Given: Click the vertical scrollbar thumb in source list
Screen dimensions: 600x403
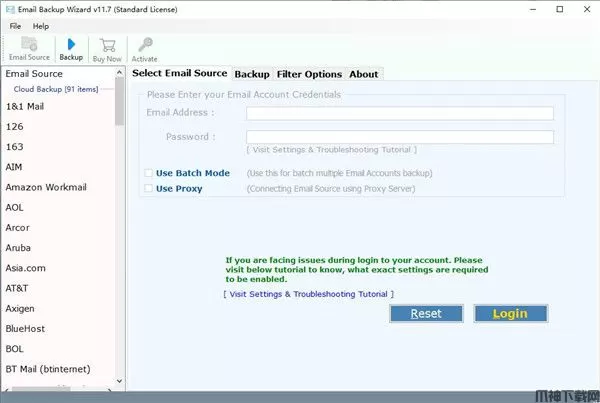Looking at the screenshot, I should (119, 101).
